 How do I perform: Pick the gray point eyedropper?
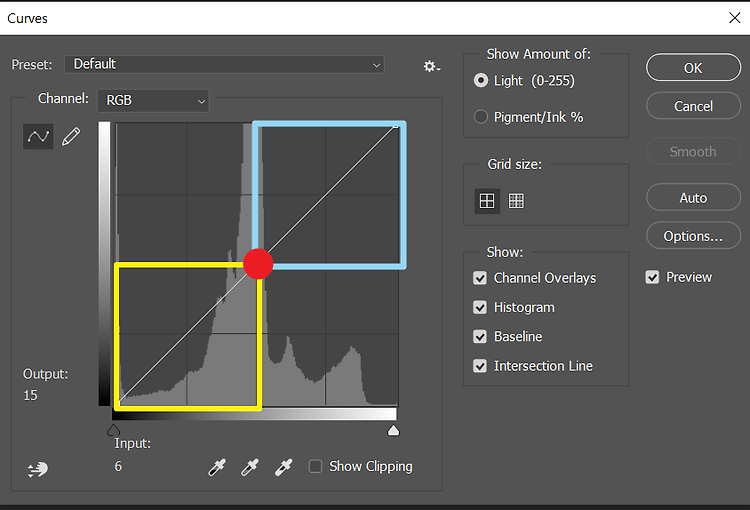[x=250, y=467]
